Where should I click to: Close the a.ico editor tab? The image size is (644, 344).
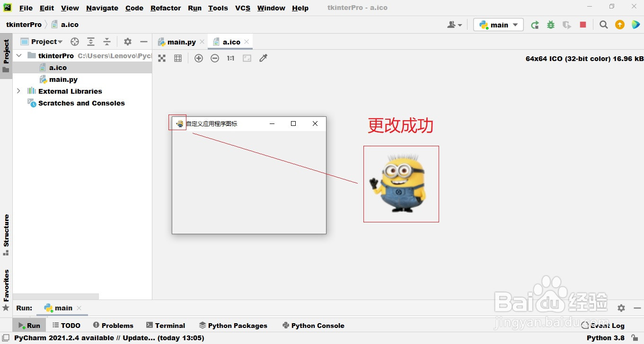247,42
